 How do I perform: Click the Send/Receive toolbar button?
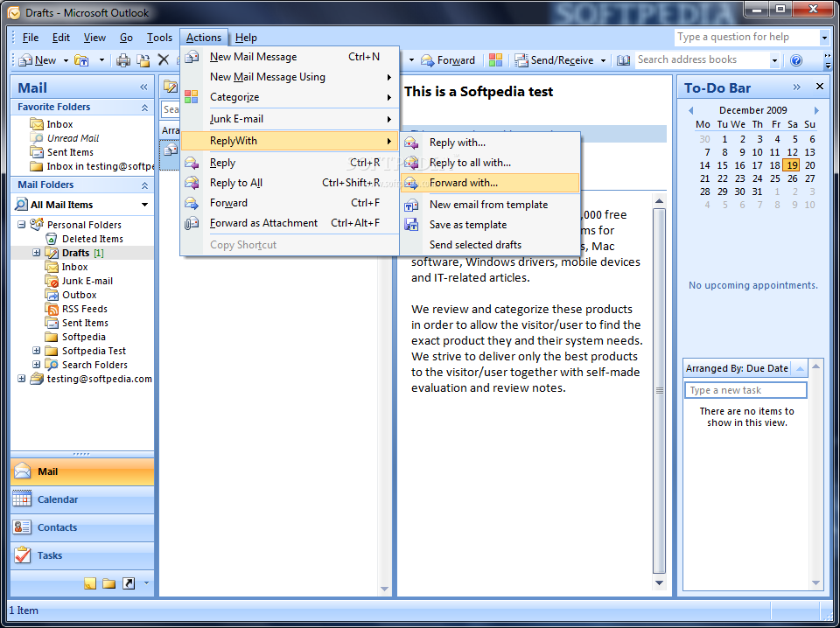[555, 60]
